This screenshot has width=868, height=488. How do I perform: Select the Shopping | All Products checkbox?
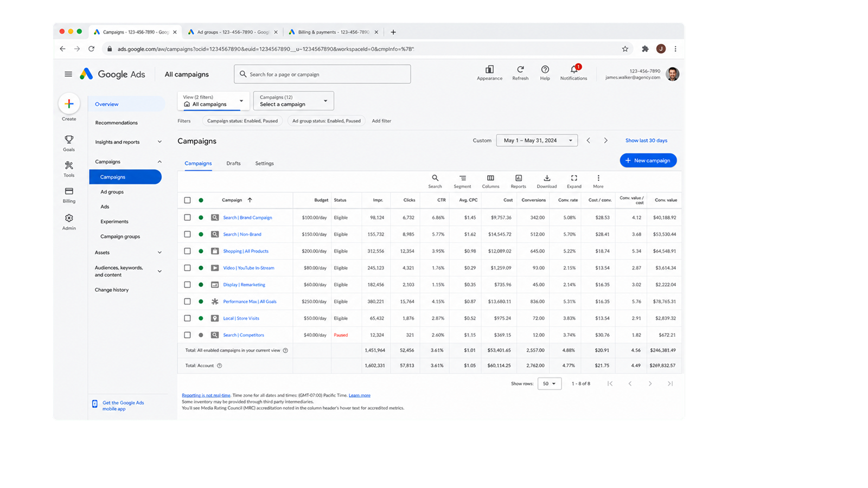pos(187,251)
